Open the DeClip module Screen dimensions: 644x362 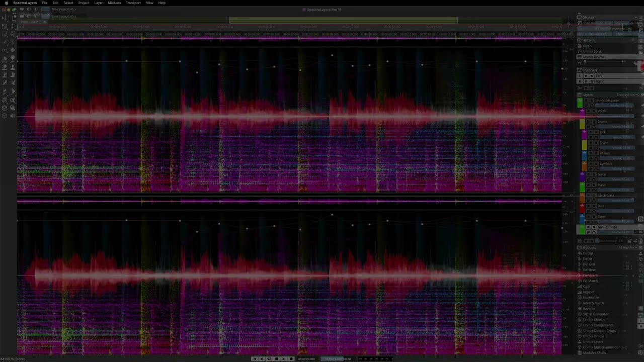[x=588, y=253]
